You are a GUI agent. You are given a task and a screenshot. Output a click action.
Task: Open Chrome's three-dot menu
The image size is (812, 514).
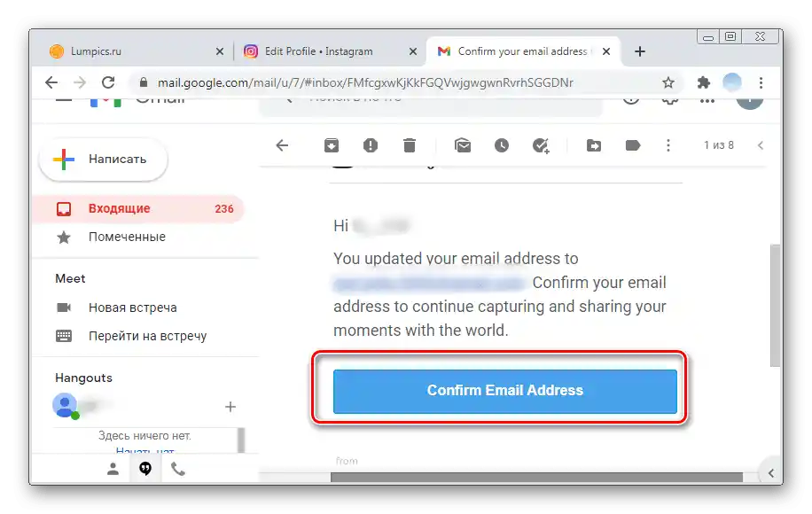tap(761, 82)
